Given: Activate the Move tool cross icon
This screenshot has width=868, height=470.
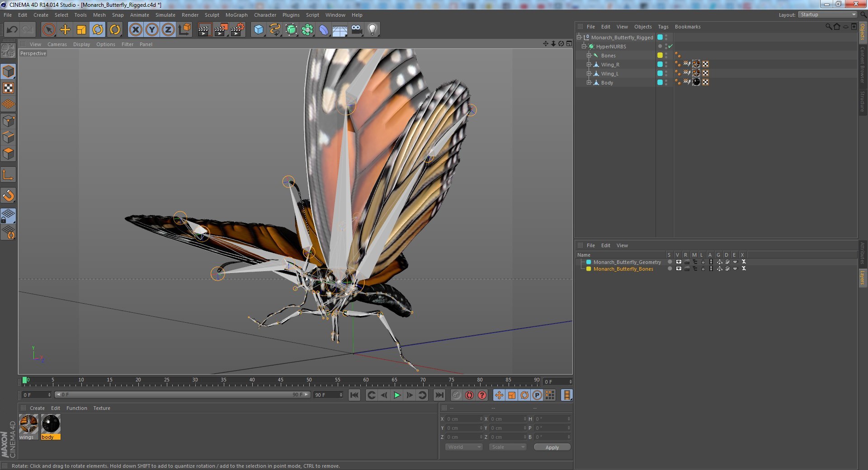Looking at the screenshot, I should [65, 30].
